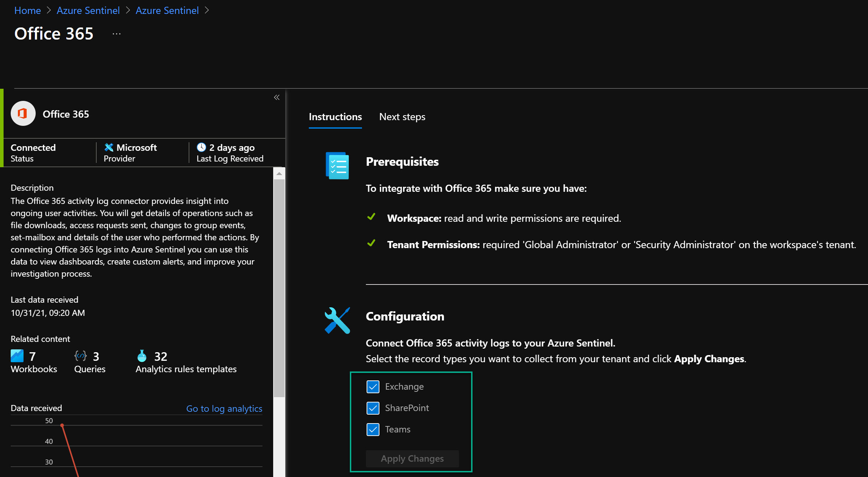Screen dimensions: 868x477
Task: Open the first Azure Sentinel breadcrumb link
Action: [88, 10]
